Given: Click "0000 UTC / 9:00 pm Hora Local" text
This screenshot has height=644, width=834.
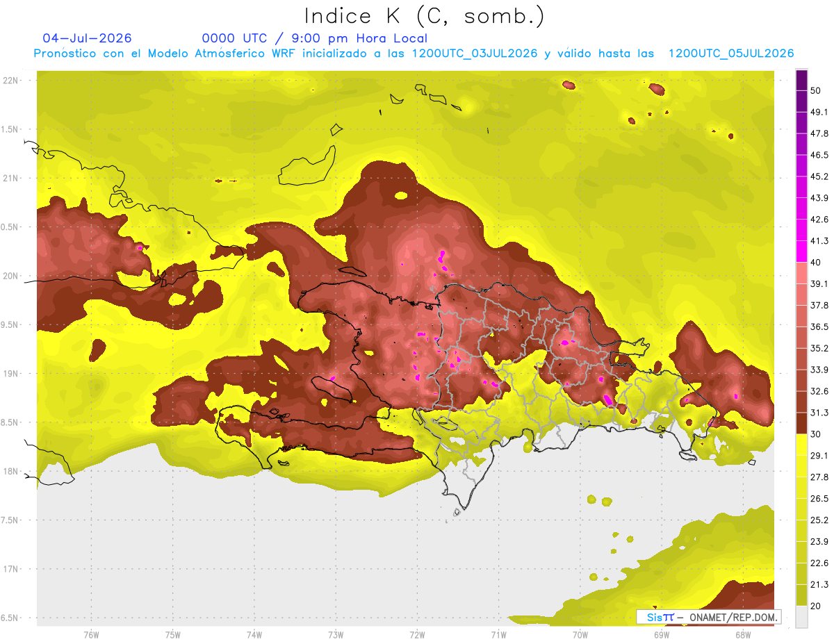Looking at the screenshot, I should (x=314, y=38).
